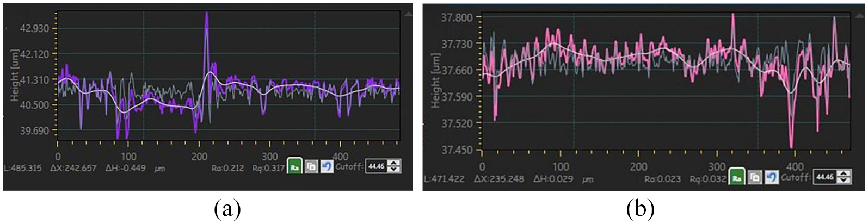Select the Rq:0.032 readout
The width and height of the screenshot is (868, 224).
tap(707, 179)
